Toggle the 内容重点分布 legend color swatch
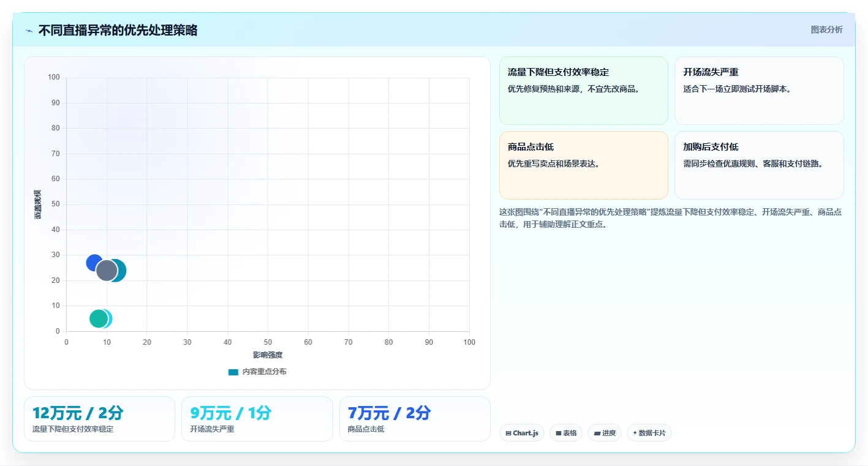The image size is (868, 466). [x=233, y=372]
